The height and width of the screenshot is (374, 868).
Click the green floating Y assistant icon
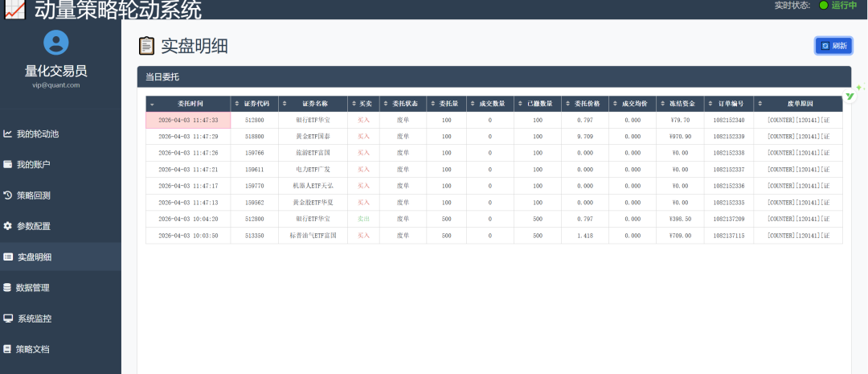click(850, 96)
